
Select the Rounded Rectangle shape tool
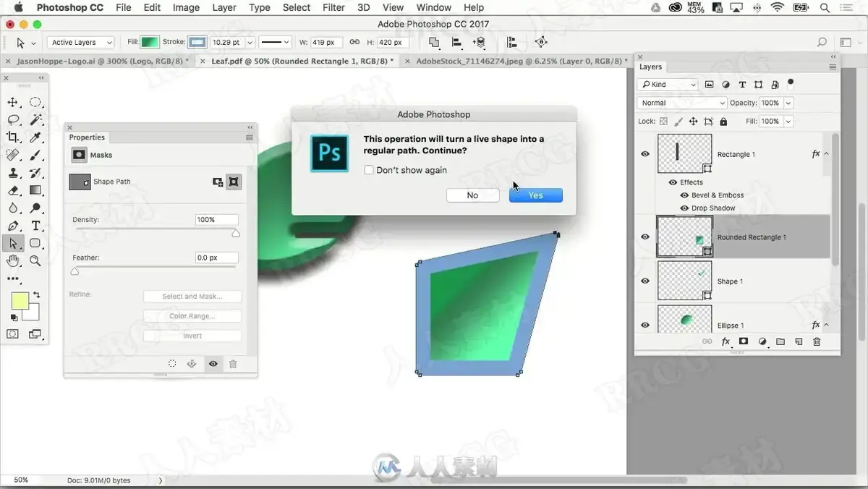[35, 244]
